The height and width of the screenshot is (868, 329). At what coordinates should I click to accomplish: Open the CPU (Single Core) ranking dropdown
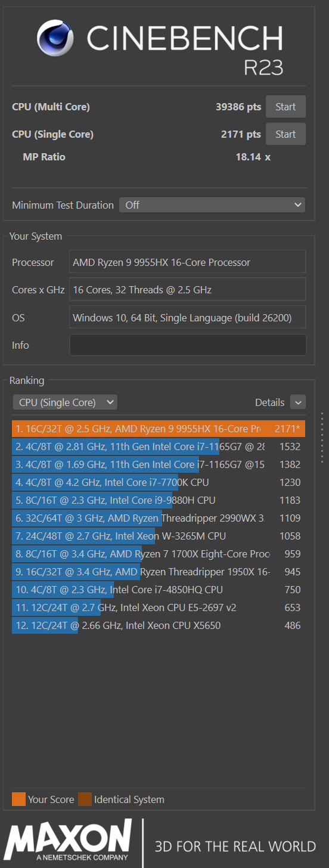(x=65, y=402)
